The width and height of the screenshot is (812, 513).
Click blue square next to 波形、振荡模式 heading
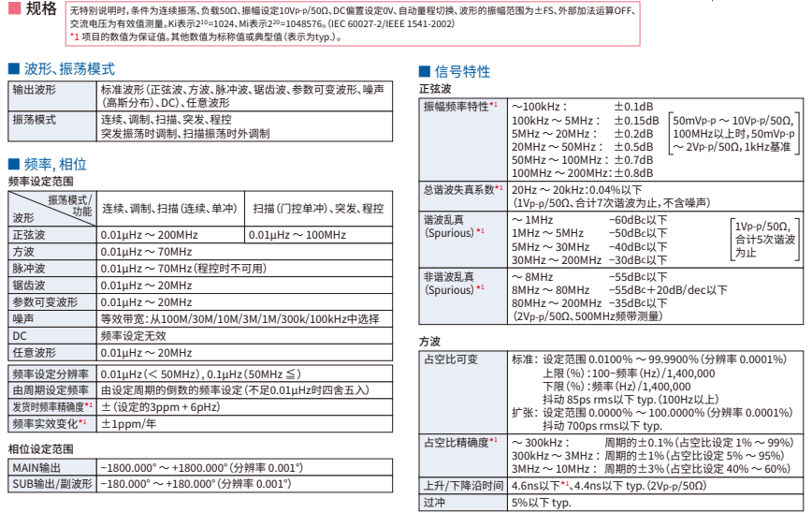pyautogui.click(x=13, y=69)
